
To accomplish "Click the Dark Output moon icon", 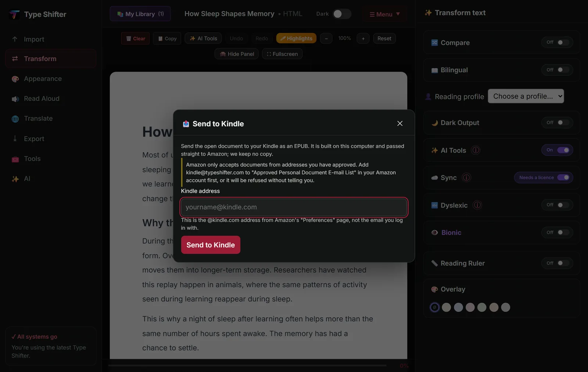I will [x=434, y=123].
